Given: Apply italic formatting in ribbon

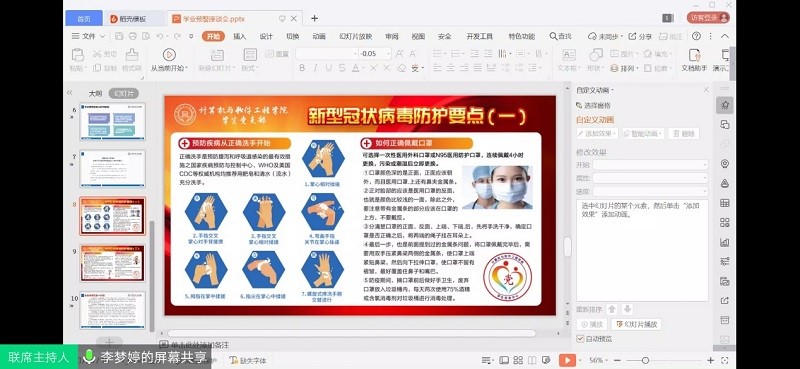Looking at the screenshot, I should tap(315, 68).
